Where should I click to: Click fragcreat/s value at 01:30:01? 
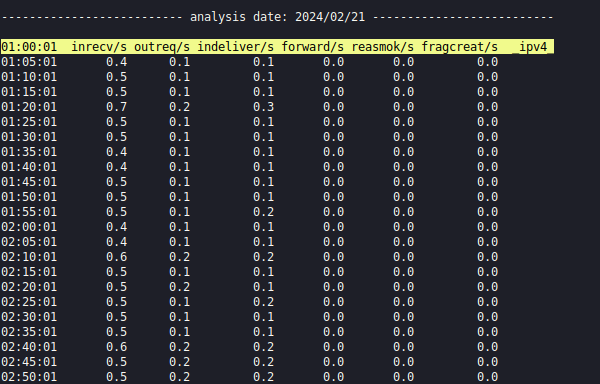(488, 137)
